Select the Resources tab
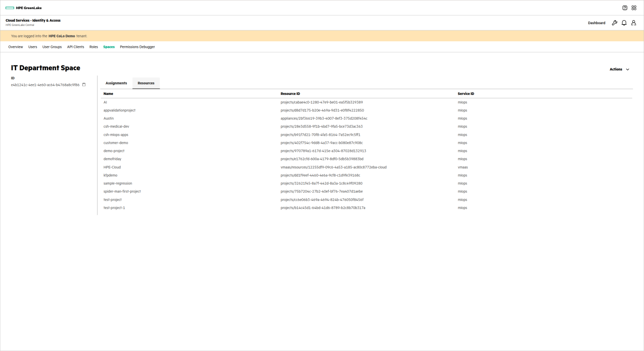 coord(146,83)
